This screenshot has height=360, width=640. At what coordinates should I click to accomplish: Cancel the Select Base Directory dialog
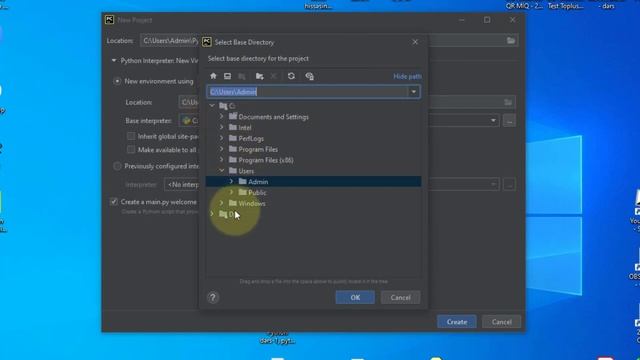click(x=400, y=298)
